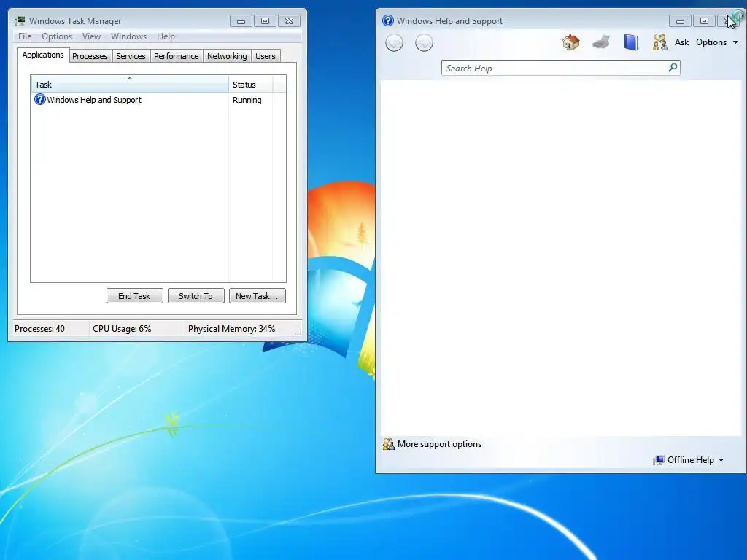747x560 pixels.
Task: Select the Applications tab
Action: point(43,55)
